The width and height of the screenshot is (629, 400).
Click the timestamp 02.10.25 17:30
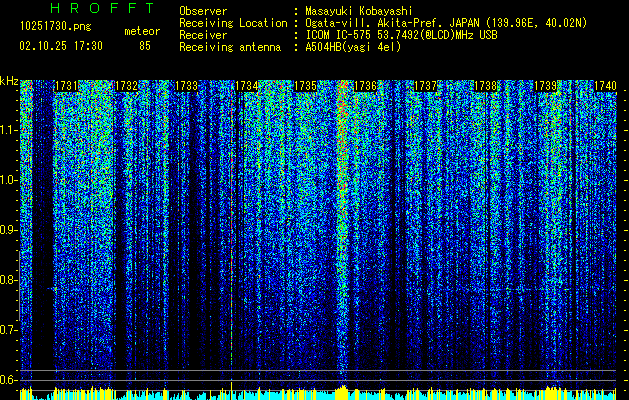click(61, 45)
